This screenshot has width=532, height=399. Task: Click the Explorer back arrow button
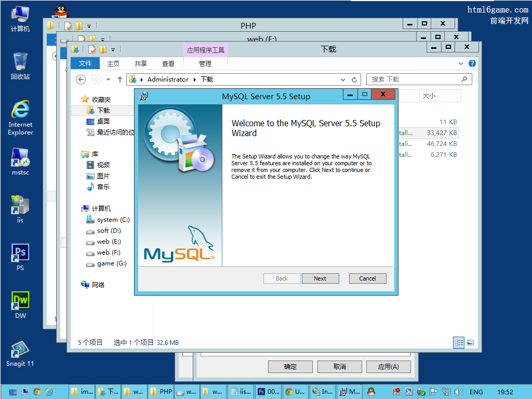81,79
